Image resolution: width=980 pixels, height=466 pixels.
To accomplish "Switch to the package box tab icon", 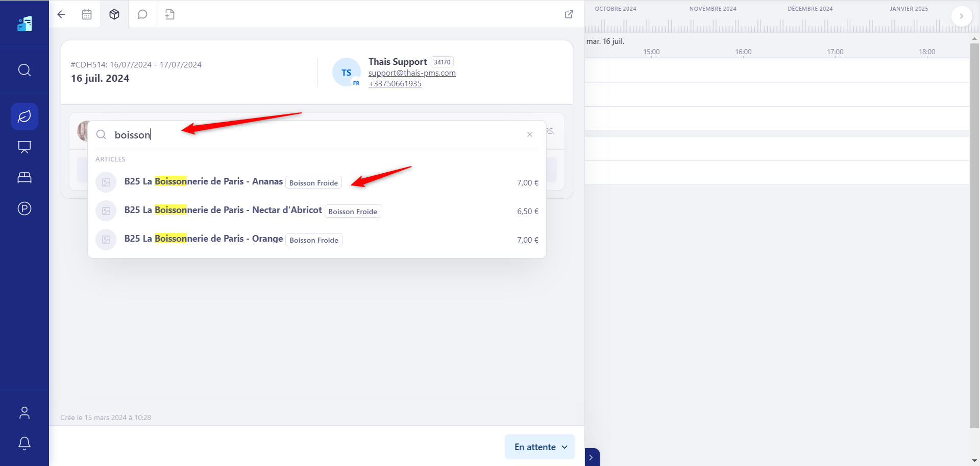I will [114, 14].
